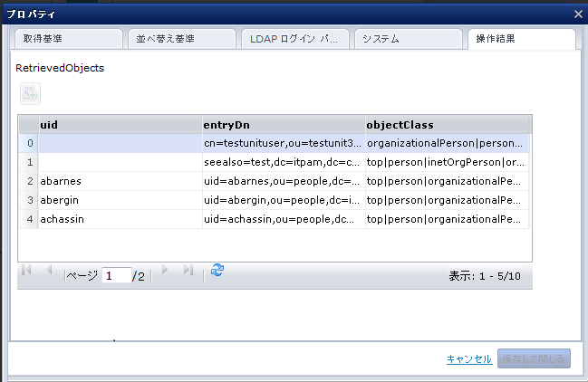The width and height of the screenshot is (588, 382).
Task: Click the seealso=test entryDn cell
Action: 284,162
